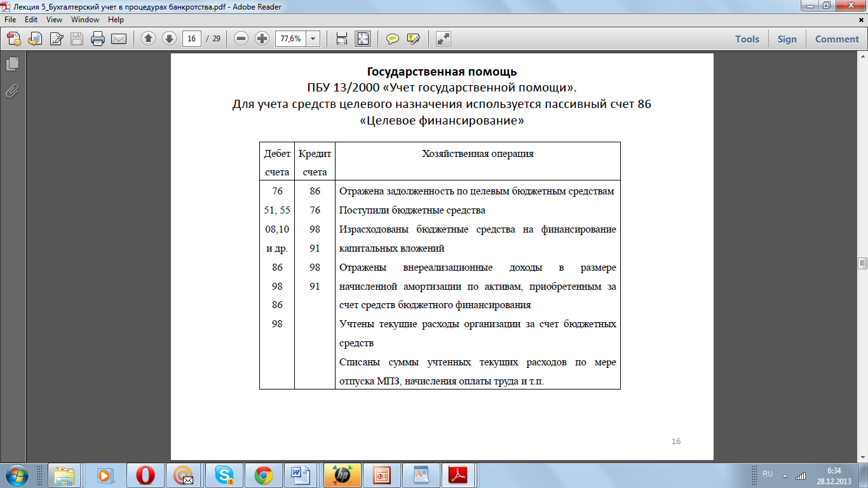
Task: Click the column header 'Хозяйственная операция'
Action: [x=478, y=154]
